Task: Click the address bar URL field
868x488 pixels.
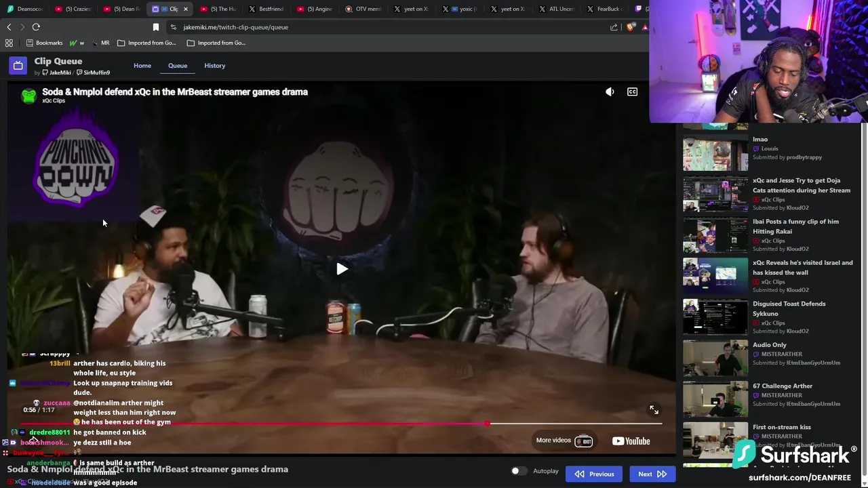Action: point(387,27)
